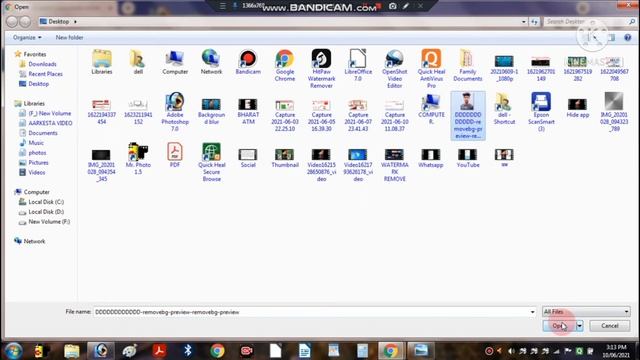Select the Network icon in file list
This screenshot has width=640, height=360.
point(211,62)
